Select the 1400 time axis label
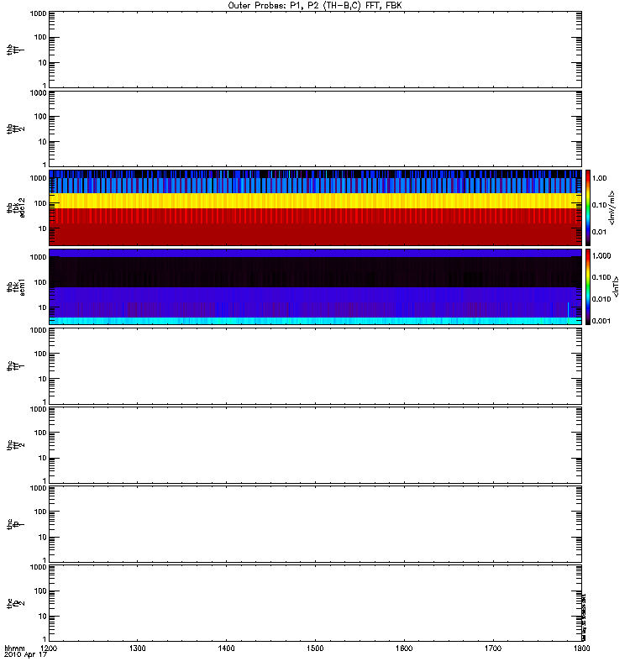The height and width of the screenshot is (672, 630). pos(226,648)
